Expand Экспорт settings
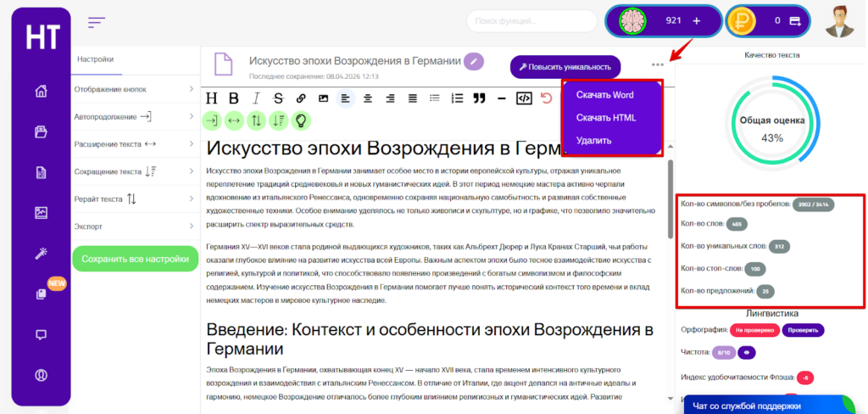Image resolution: width=868 pixels, height=414 pixels. coord(134,227)
